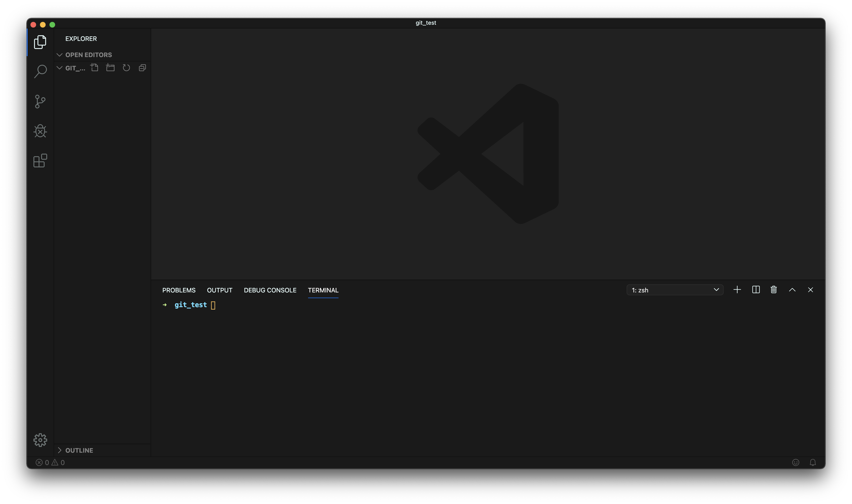Open the Debug view
The height and width of the screenshot is (504, 852).
coord(40,131)
